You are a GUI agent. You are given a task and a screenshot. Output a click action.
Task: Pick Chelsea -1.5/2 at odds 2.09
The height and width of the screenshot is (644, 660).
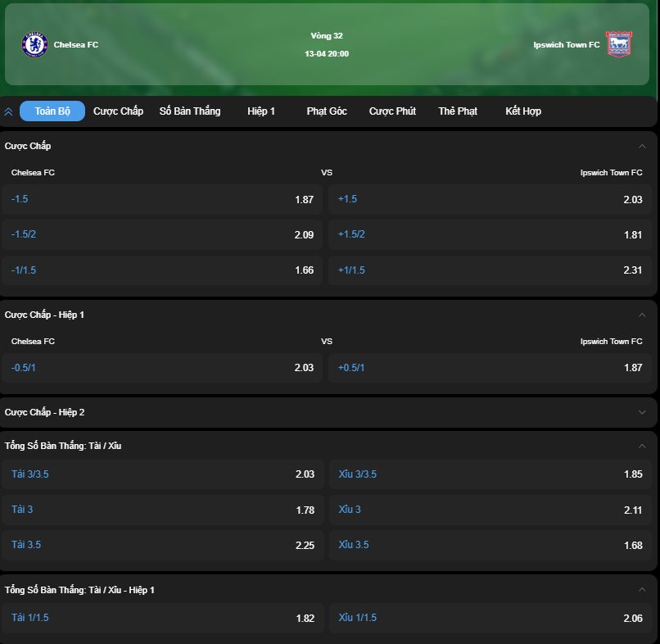(162, 234)
